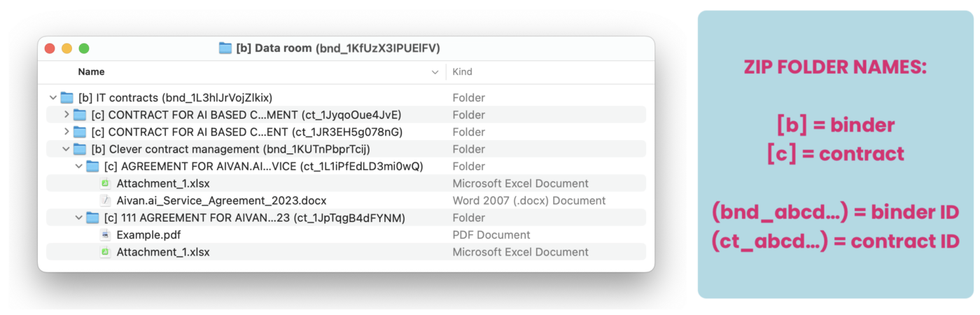980x315 pixels.
Task: Click the sort direction chevron in Name column
Action: [435, 72]
